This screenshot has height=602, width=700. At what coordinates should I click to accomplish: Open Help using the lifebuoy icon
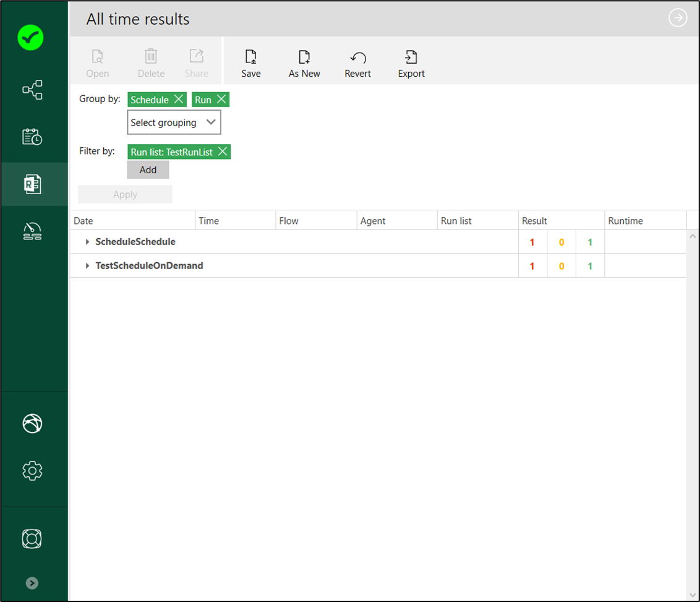coord(32,539)
